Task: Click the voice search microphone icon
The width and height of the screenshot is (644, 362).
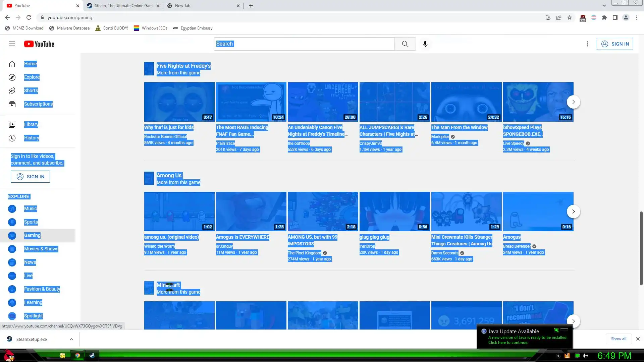Action: point(425,44)
